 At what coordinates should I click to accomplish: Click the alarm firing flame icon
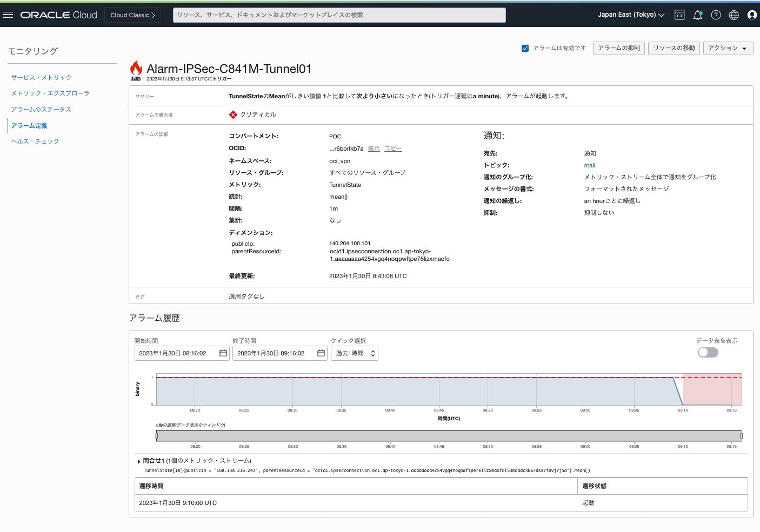136,68
